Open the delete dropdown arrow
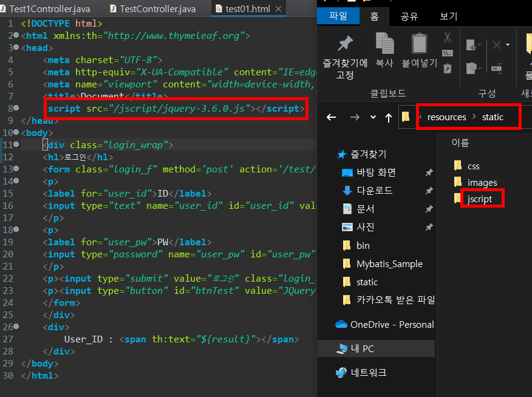532x397 pixels. (508, 45)
